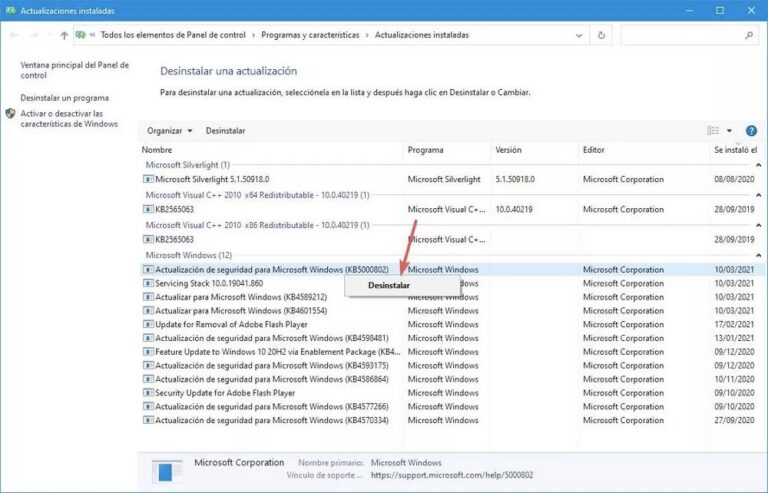
Task: Click version 10.0.40219 cell
Action: point(514,209)
